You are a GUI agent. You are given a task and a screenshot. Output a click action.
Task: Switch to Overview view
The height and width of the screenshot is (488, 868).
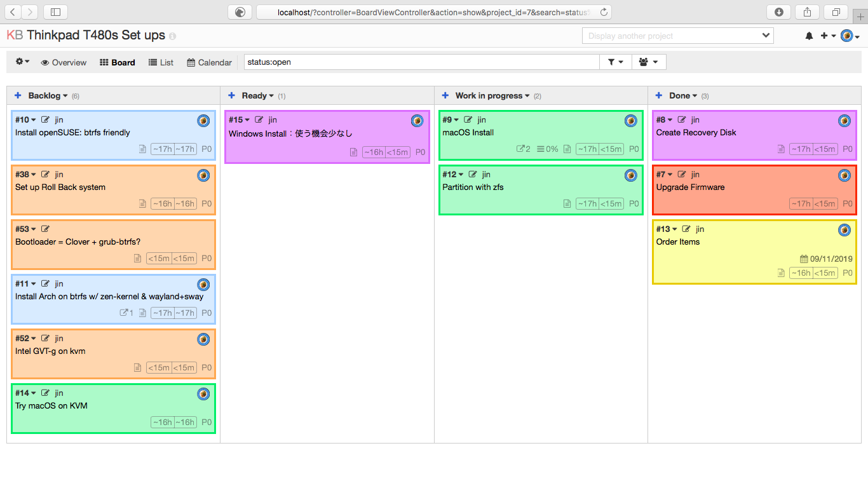click(64, 62)
